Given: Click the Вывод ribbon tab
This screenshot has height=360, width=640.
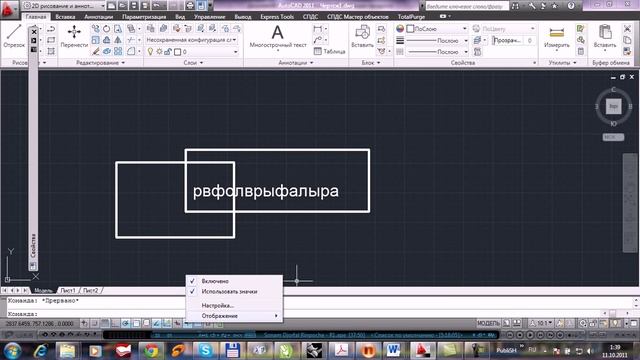Looking at the screenshot, I should click(x=243, y=17).
